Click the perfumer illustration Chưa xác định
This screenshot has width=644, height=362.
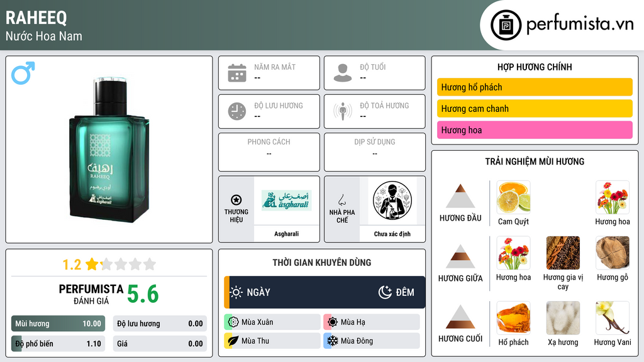coord(392,200)
